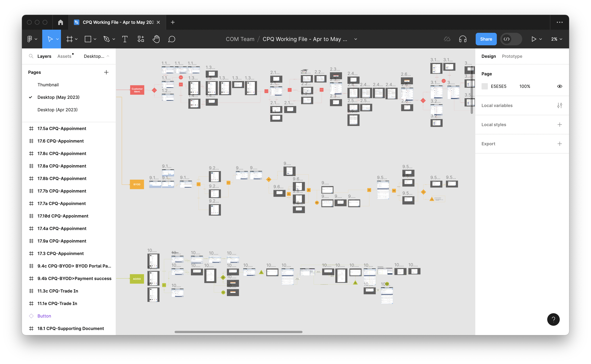Viewport: 591px width, 364px height.
Task: Select layer 17.8c CPQ-Appoinment
Action: [x=69, y=153]
